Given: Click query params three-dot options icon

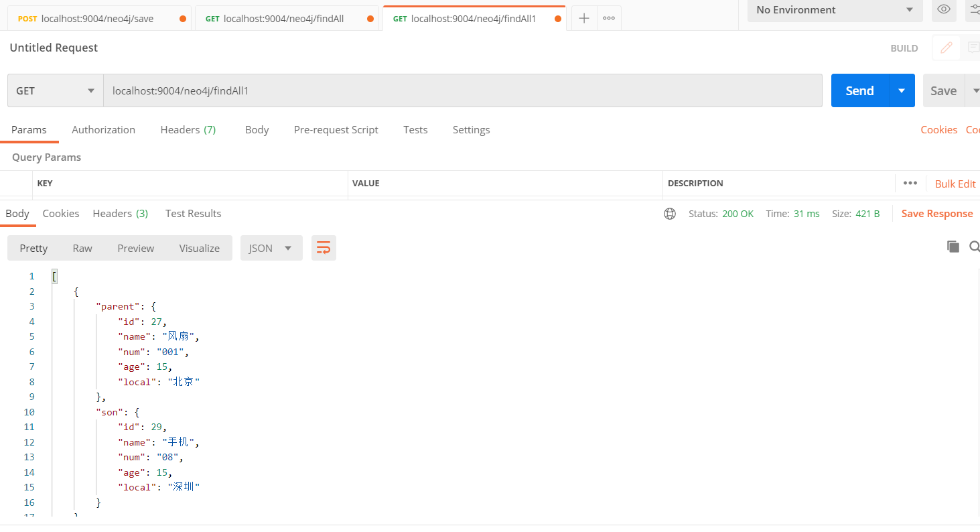Looking at the screenshot, I should point(910,183).
